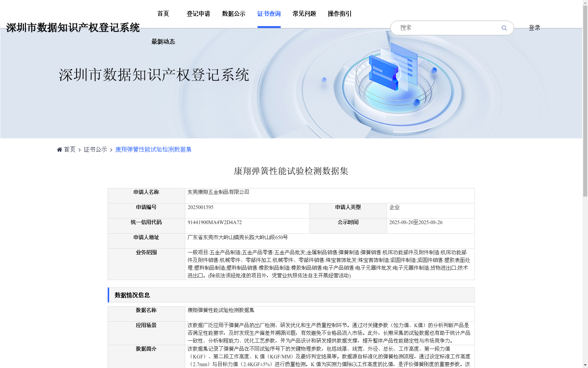Go to the 数据公示 menu item
Screen dimensions: 588x368
pos(234,14)
